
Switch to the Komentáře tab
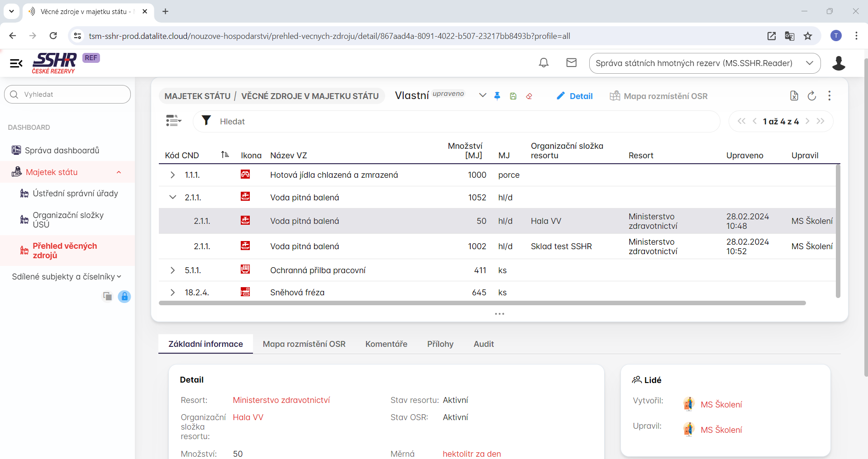point(386,344)
